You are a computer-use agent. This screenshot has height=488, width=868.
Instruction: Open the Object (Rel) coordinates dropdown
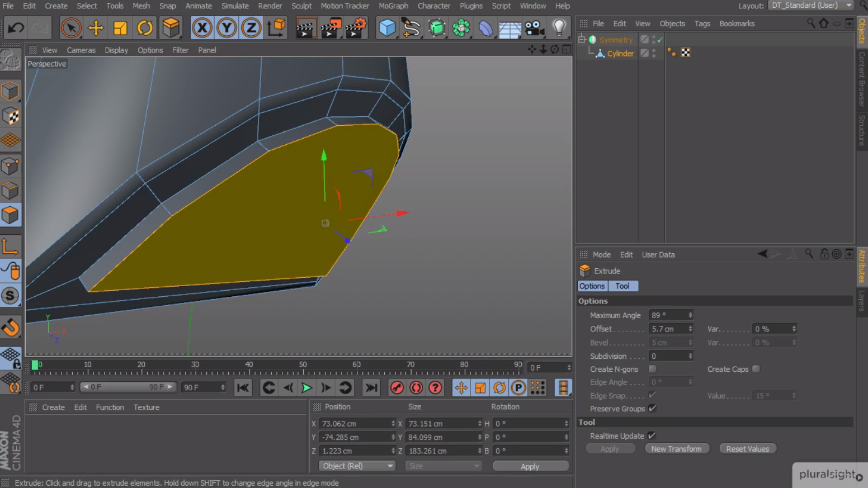[356, 466]
